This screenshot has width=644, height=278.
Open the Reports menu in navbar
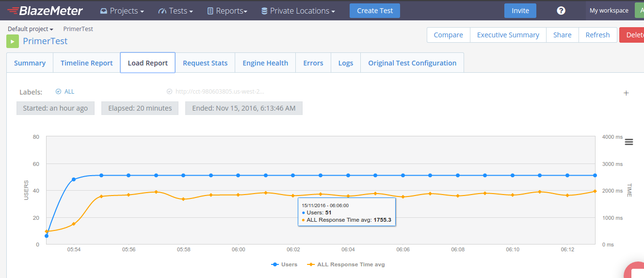pyautogui.click(x=227, y=11)
